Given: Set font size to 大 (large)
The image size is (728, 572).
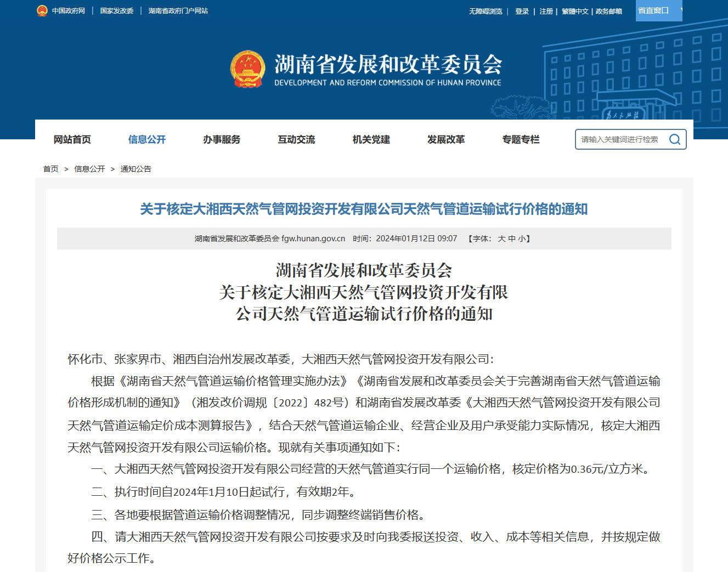Looking at the screenshot, I should tap(501, 239).
